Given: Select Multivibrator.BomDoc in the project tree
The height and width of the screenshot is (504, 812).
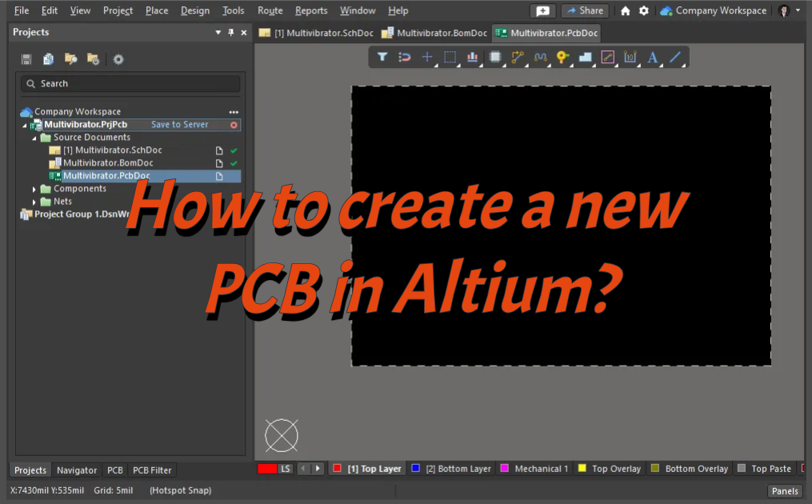Looking at the screenshot, I should click(x=108, y=163).
